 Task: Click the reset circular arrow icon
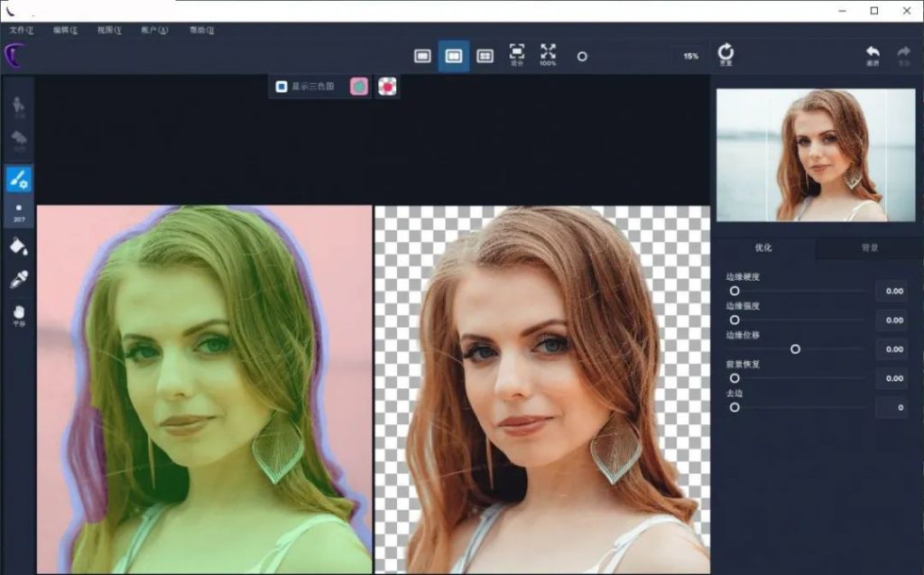pos(725,54)
